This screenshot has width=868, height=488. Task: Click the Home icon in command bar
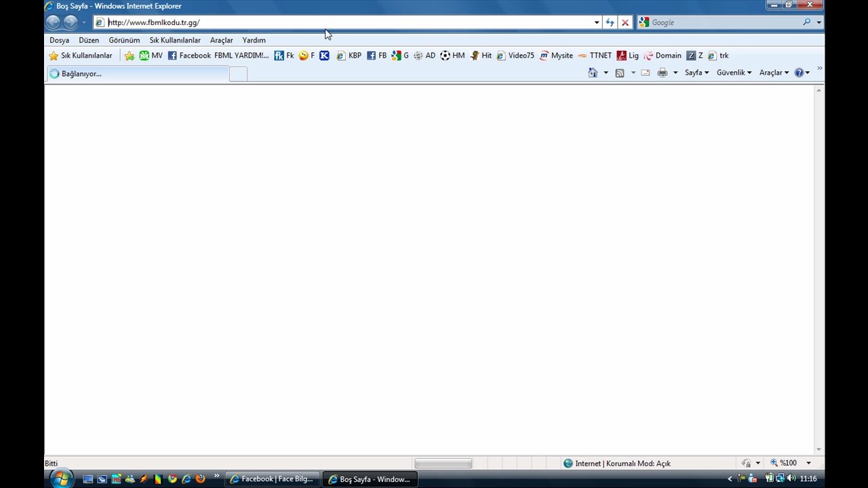[593, 73]
